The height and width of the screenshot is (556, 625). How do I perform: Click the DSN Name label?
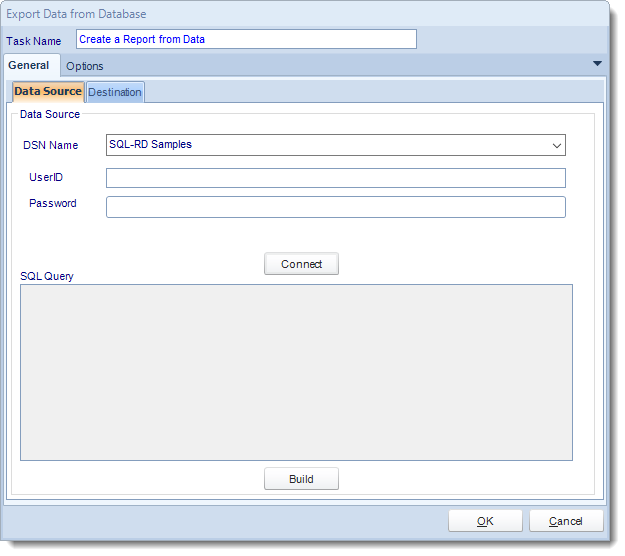pos(51,145)
